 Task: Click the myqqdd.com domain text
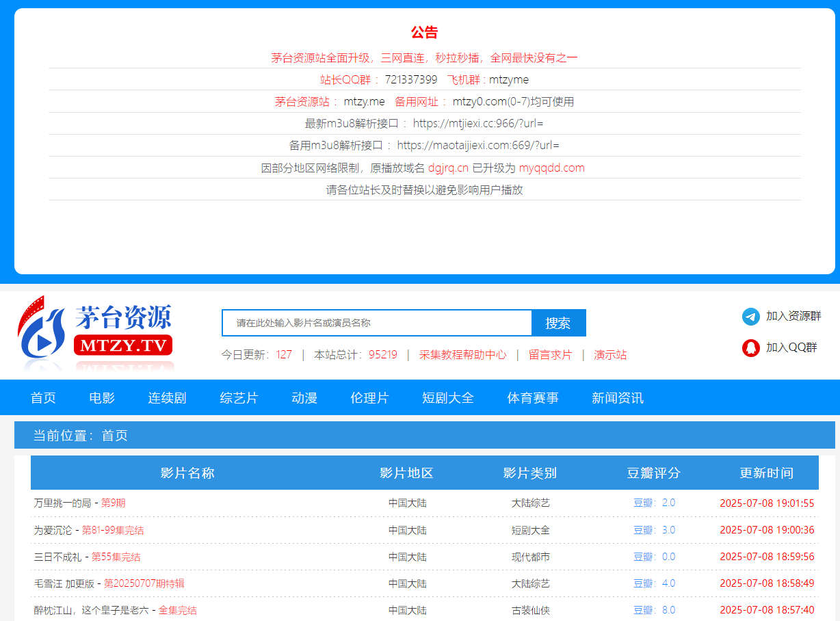tap(552, 168)
